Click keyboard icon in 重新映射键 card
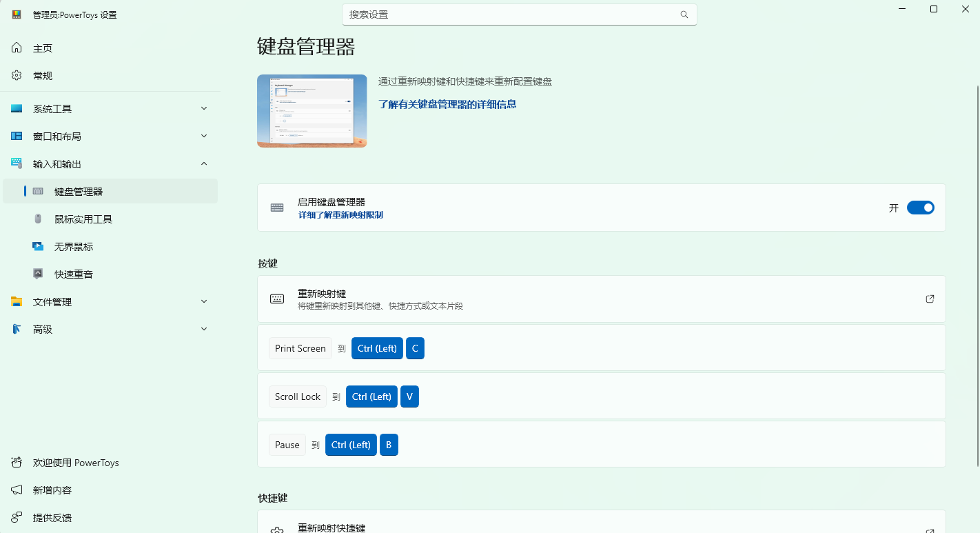The image size is (980, 533). click(277, 299)
